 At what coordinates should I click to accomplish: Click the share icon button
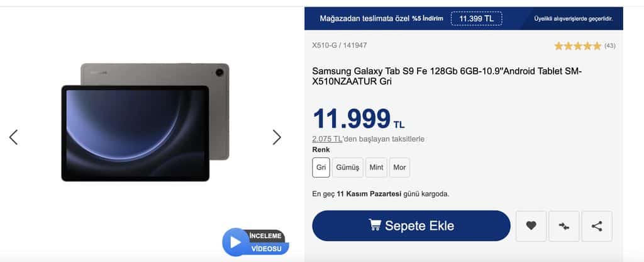coord(597,226)
